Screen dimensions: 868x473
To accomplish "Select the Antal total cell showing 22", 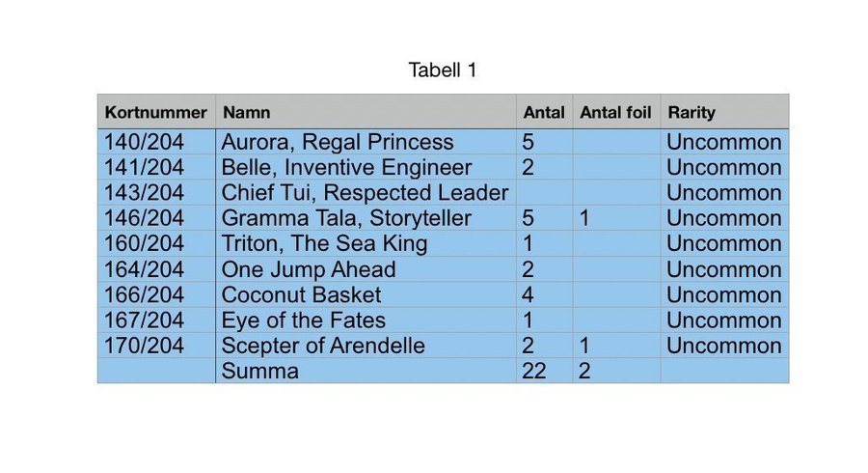I will pyautogui.click(x=544, y=371).
